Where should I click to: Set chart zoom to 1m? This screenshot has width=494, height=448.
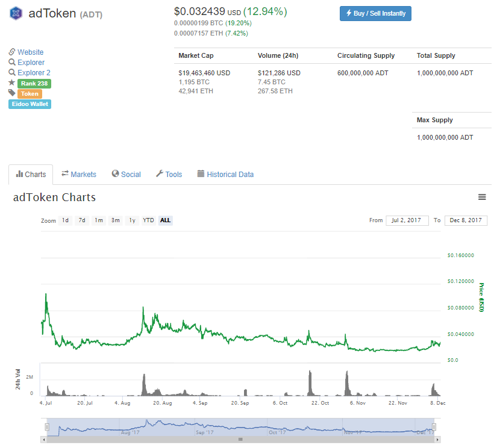(99, 220)
